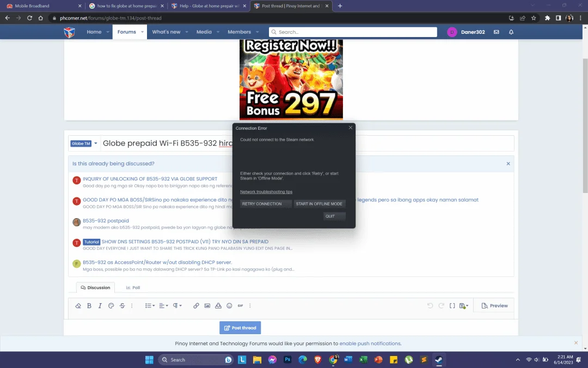
Task: Open the media download insert icon
Action: 218,306
